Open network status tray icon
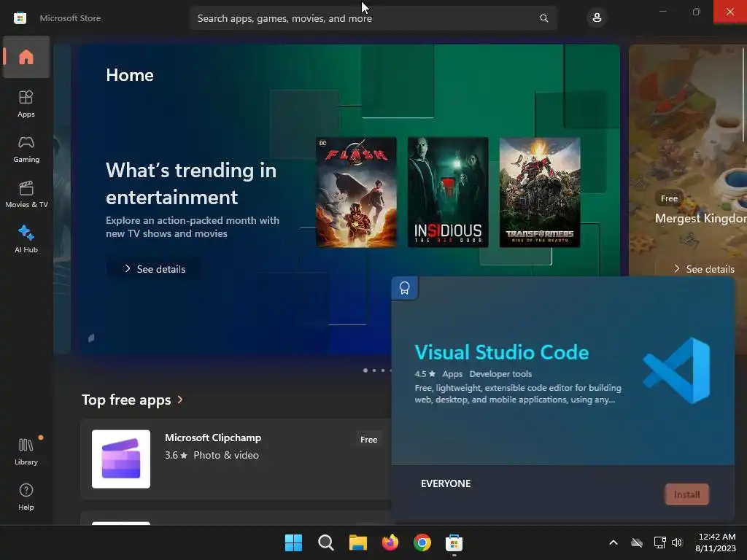The height and width of the screenshot is (560, 747). coord(659,542)
